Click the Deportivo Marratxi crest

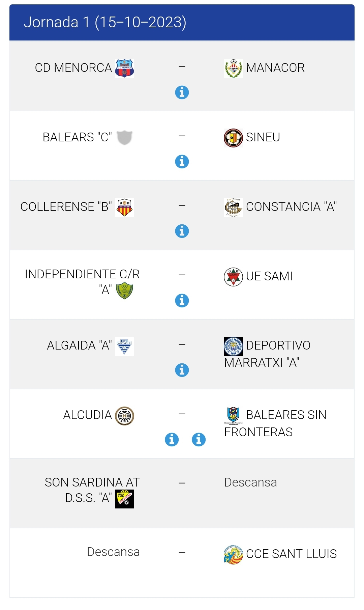point(233,346)
